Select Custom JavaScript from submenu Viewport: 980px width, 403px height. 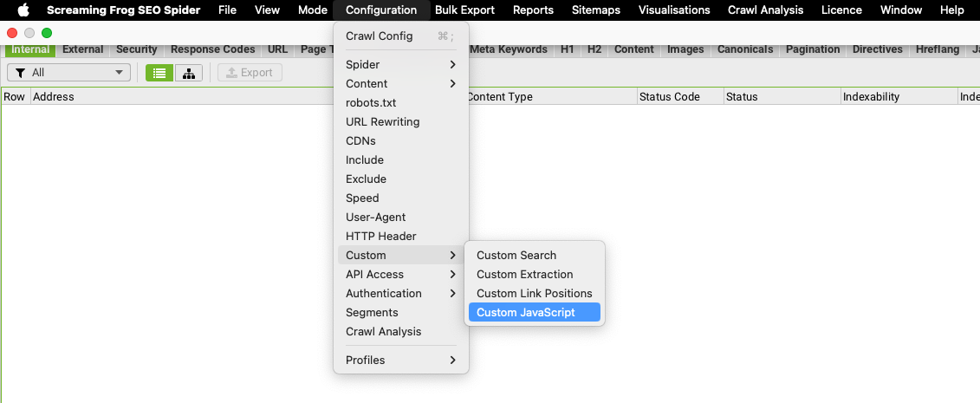(x=535, y=312)
